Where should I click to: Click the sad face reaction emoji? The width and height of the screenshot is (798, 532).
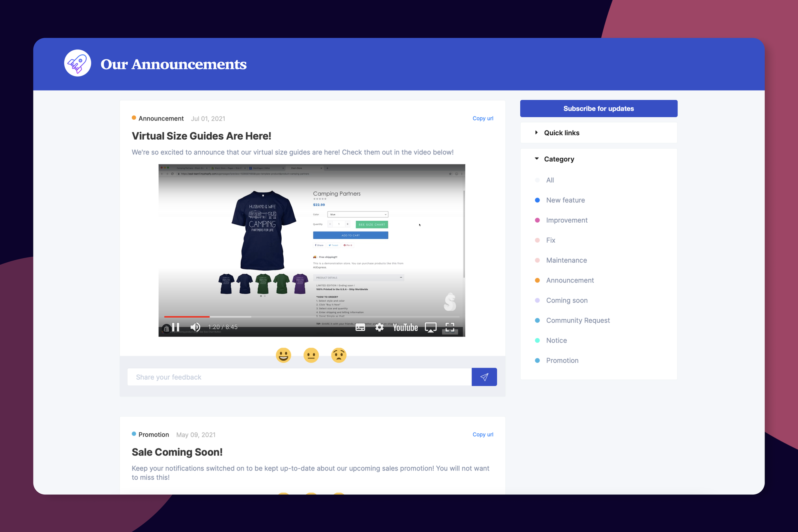coord(340,355)
